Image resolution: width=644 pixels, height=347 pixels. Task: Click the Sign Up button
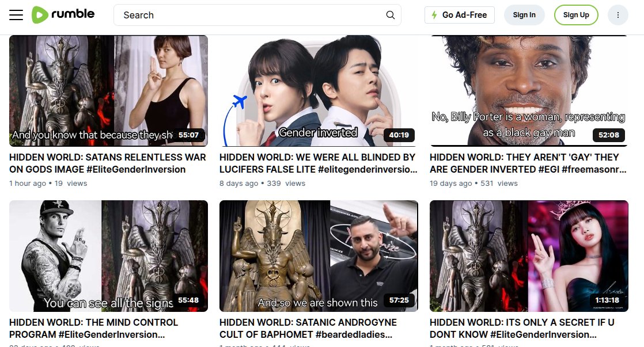(x=576, y=15)
